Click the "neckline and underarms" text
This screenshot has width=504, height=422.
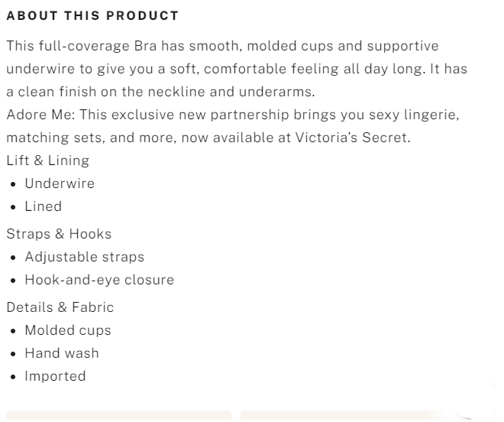click(238, 92)
